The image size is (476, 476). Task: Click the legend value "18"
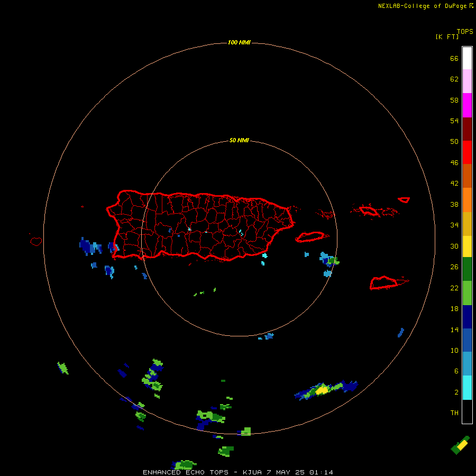coord(454,309)
